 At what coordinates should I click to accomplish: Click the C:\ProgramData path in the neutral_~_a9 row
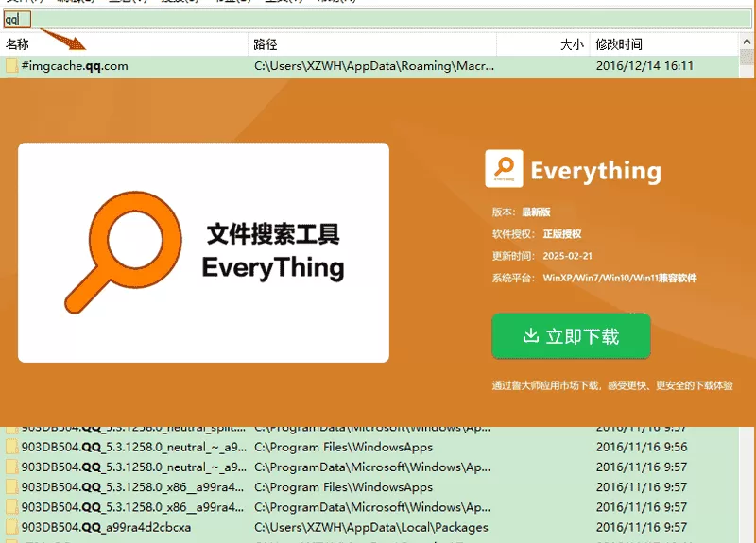[372, 467]
